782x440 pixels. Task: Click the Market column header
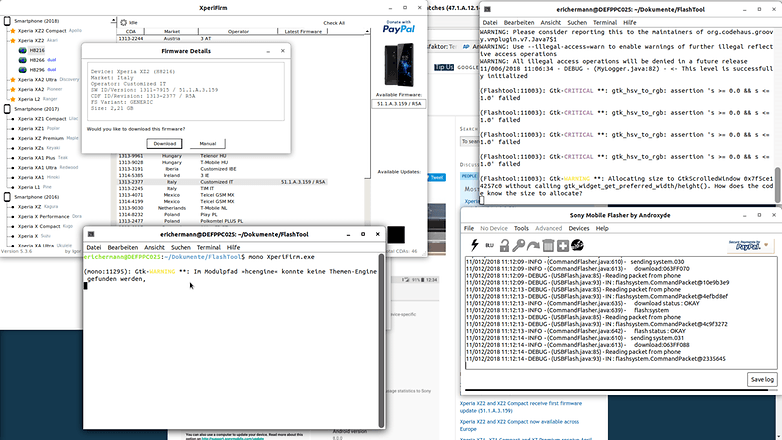(172, 31)
